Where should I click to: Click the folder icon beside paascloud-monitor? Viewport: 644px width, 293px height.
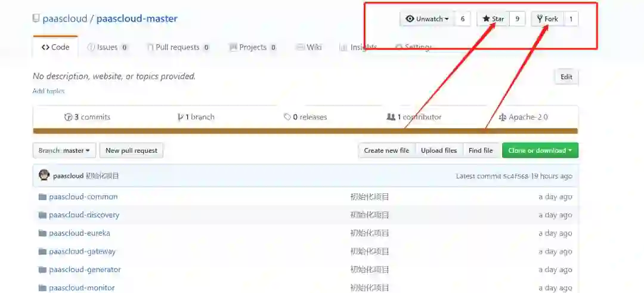[x=42, y=288]
